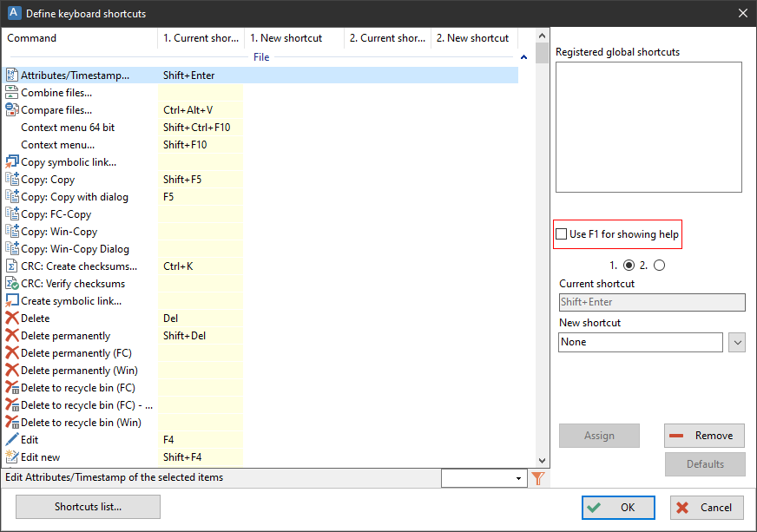Click the Create symbolic link icon
This screenshot has height=532, width=757.
point(12,301)
